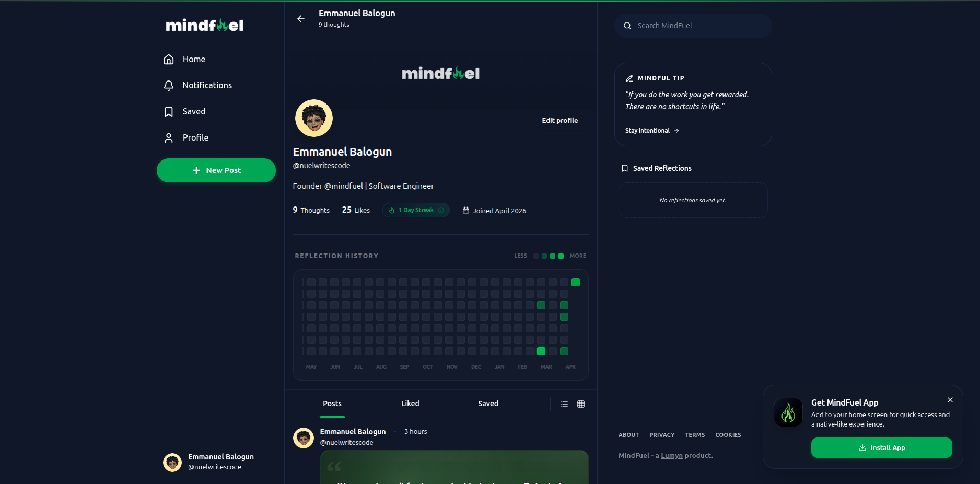Image resolution: width=980 pixels, height=484 pixels.
Task: Switch to the Saved tab under history
Action: (488, 404)
